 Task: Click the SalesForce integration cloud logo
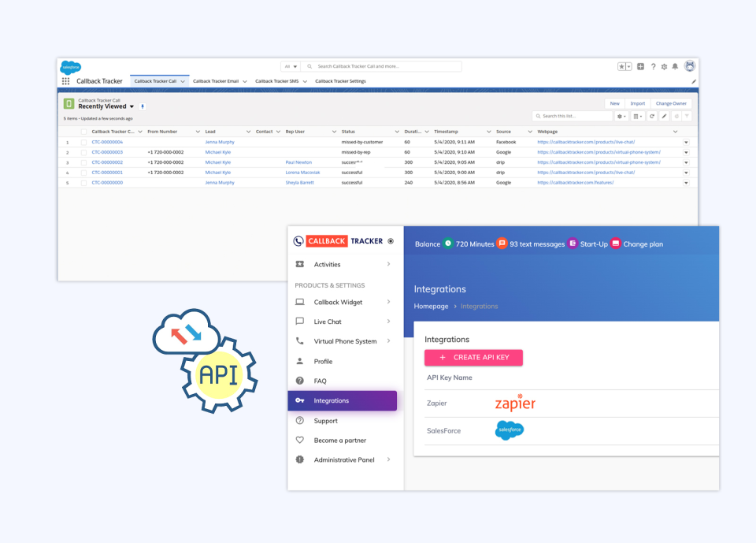509,430
